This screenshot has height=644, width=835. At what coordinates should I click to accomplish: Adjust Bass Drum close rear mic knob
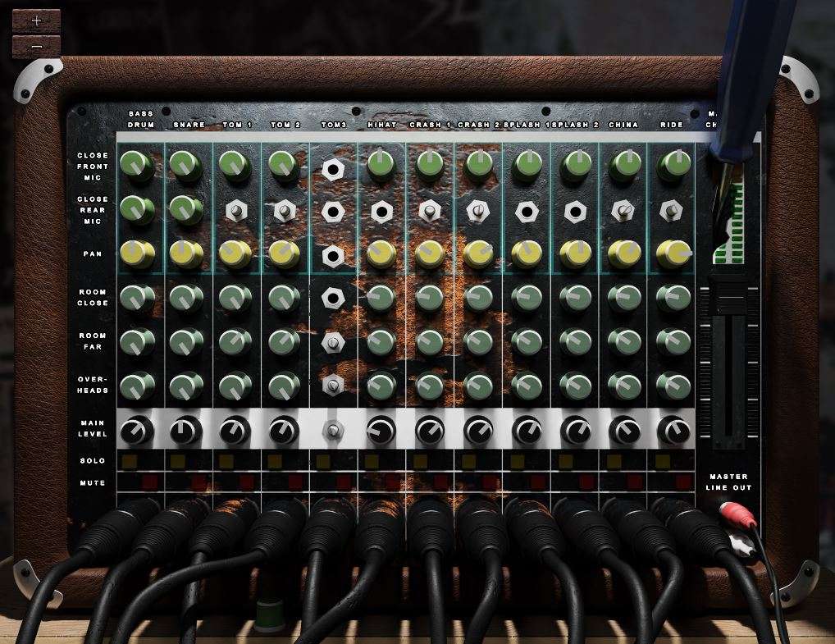tap(136, 209)
